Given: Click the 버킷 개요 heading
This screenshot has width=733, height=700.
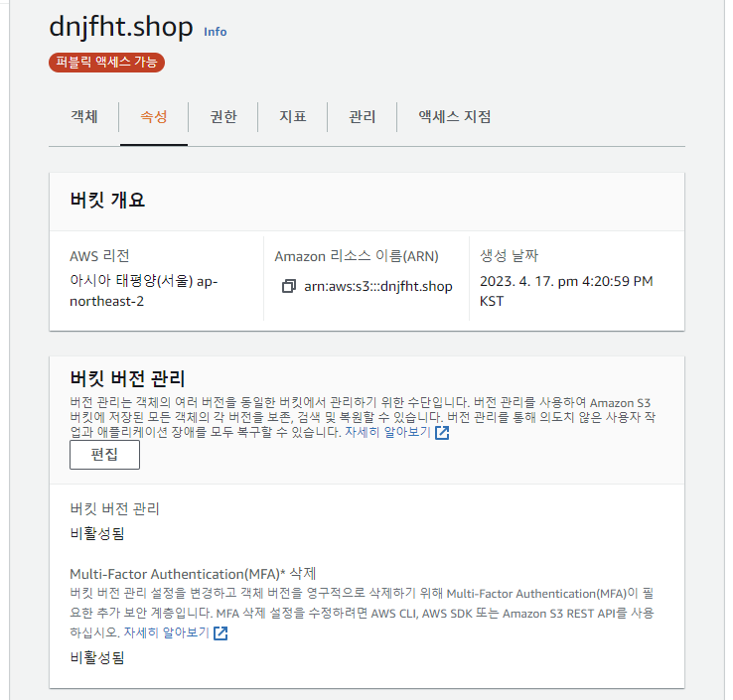Looking at the screenshot, I should click(107, 200).
